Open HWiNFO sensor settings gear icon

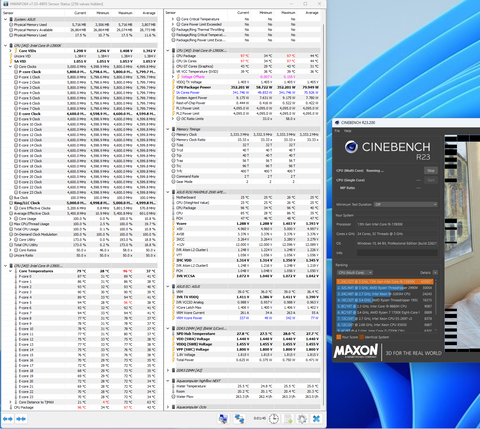click(302, 419)
